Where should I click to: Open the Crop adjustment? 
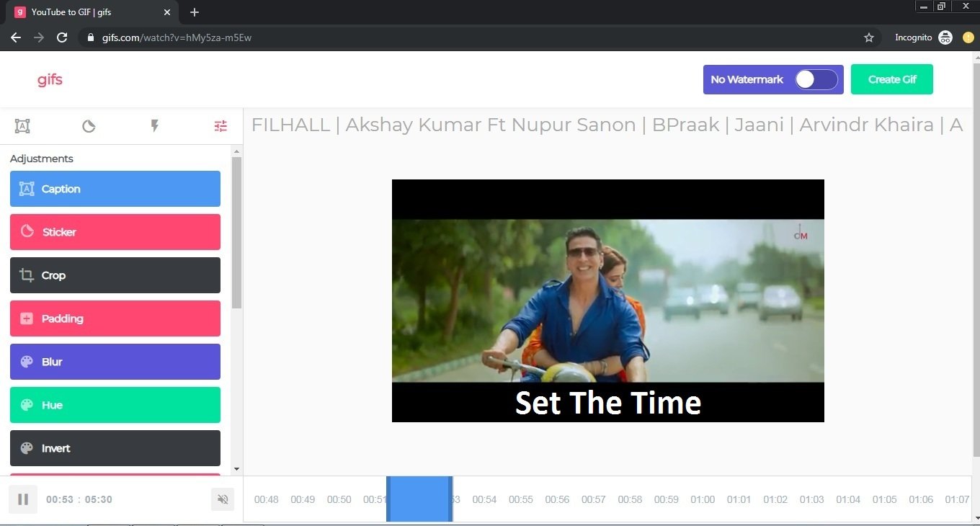click(x=115, y=275)
